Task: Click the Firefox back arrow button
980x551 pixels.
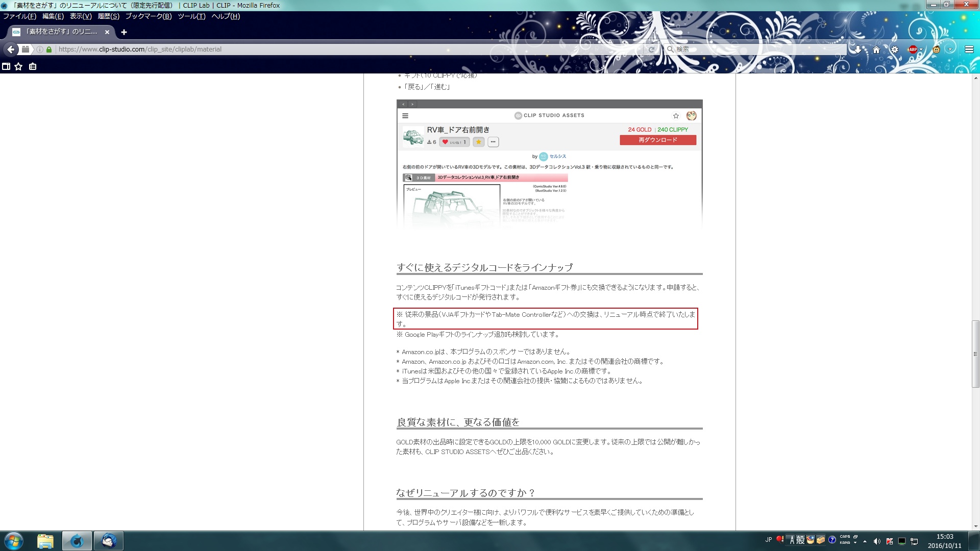Action: click(11, 49)
